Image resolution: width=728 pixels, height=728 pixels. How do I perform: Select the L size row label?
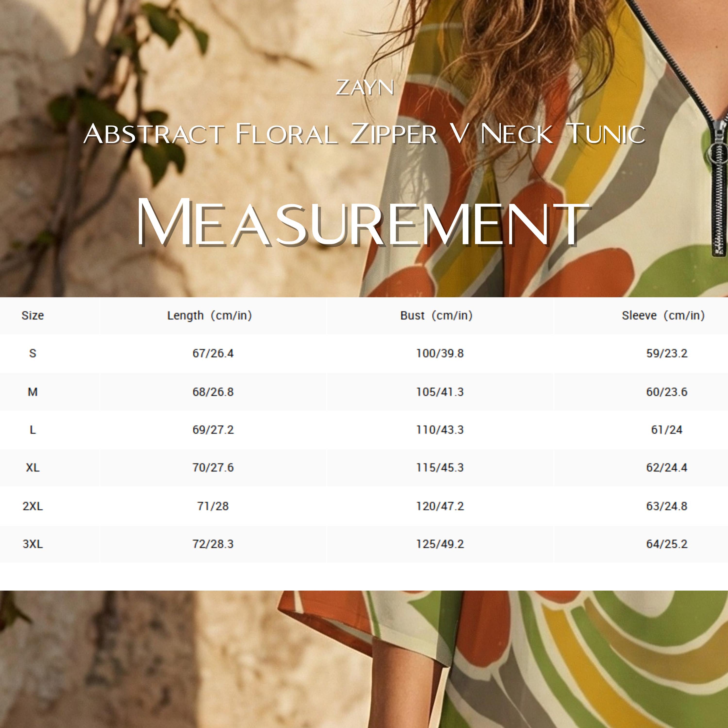click(x=33, y=430)
